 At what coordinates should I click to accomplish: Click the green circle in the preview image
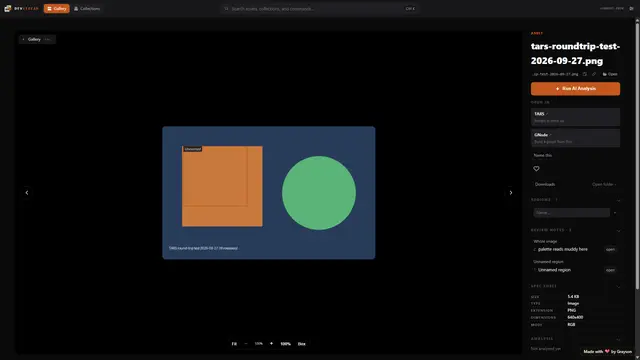[319, 193]
